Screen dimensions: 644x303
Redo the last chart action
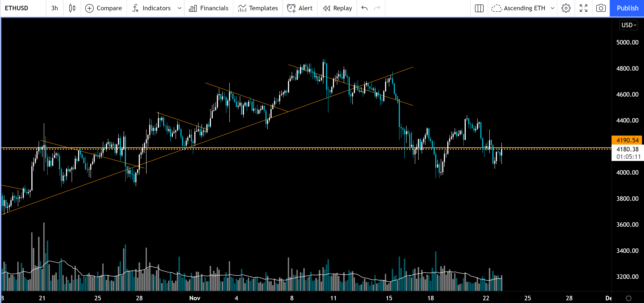[x=377, y=8]
